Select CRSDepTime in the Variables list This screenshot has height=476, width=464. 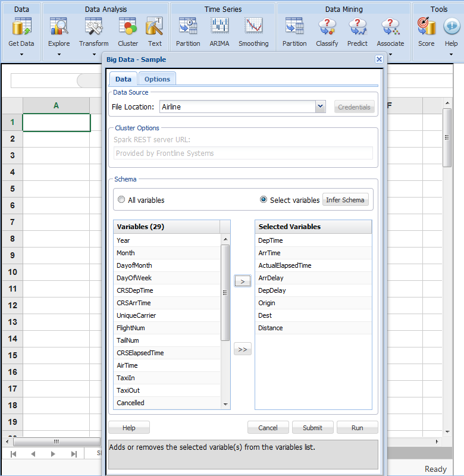coord(167,290)
